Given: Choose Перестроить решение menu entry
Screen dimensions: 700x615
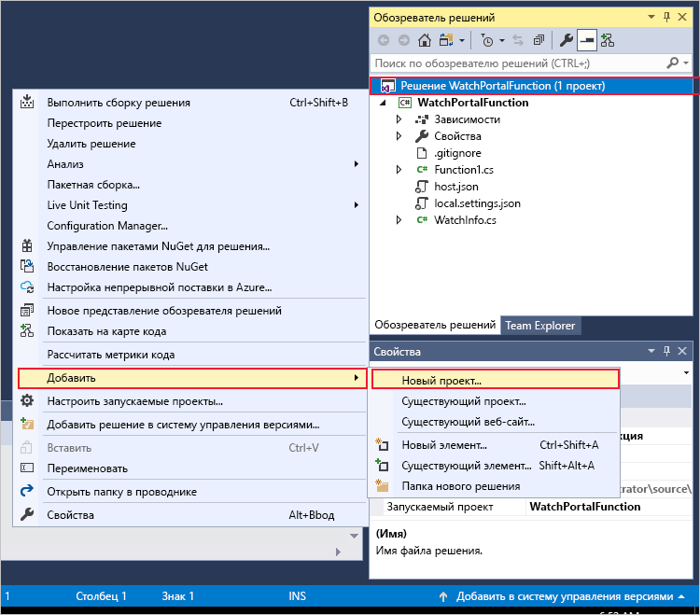Looking at the screenshot, I should coord(192,123).
